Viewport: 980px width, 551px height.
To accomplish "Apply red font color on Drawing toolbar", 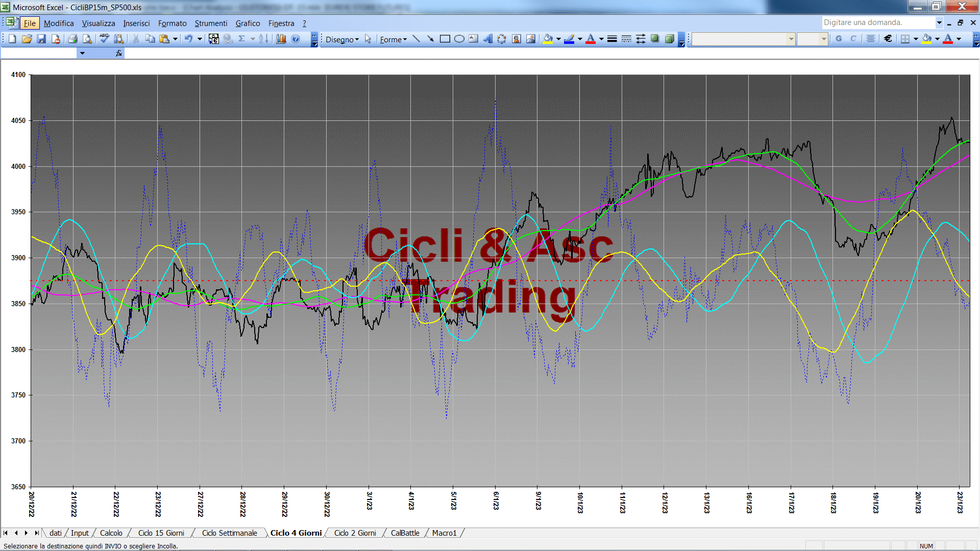I will tap(591, 39).
